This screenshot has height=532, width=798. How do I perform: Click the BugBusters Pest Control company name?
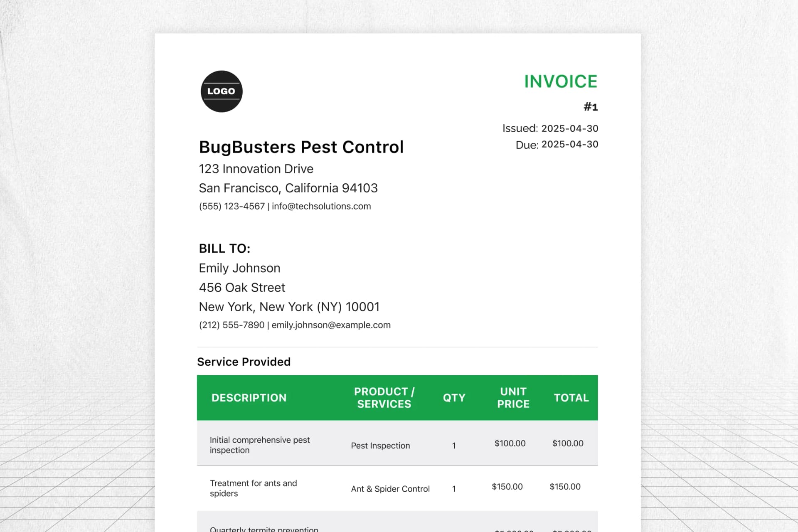point(301,147)
